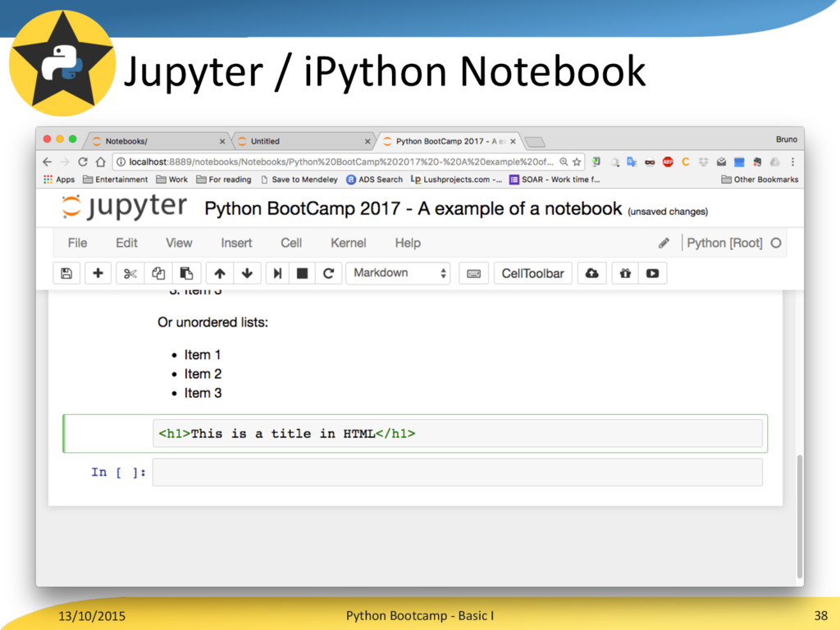Click the gift icon in Jupyter toolbar
The image size is (840, 630).
click(x=625, y=273)
